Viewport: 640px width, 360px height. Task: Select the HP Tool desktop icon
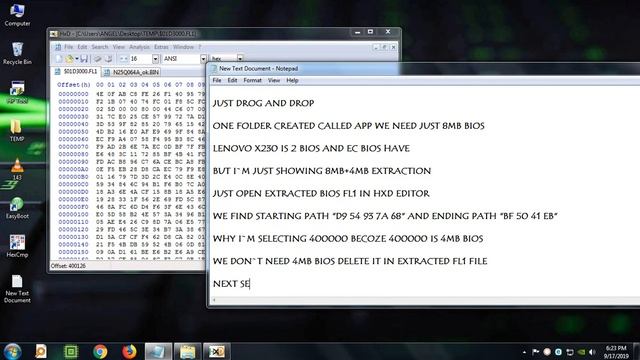(17, 92)
